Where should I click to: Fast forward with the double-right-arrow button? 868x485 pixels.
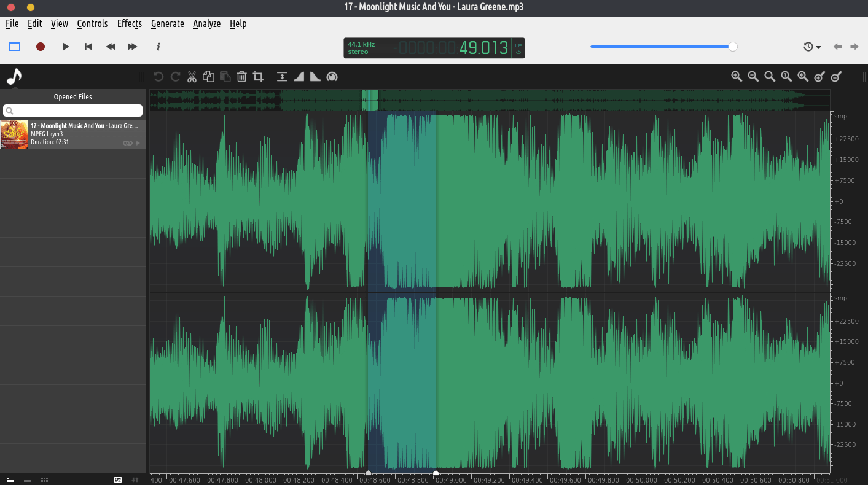(132, 47)
